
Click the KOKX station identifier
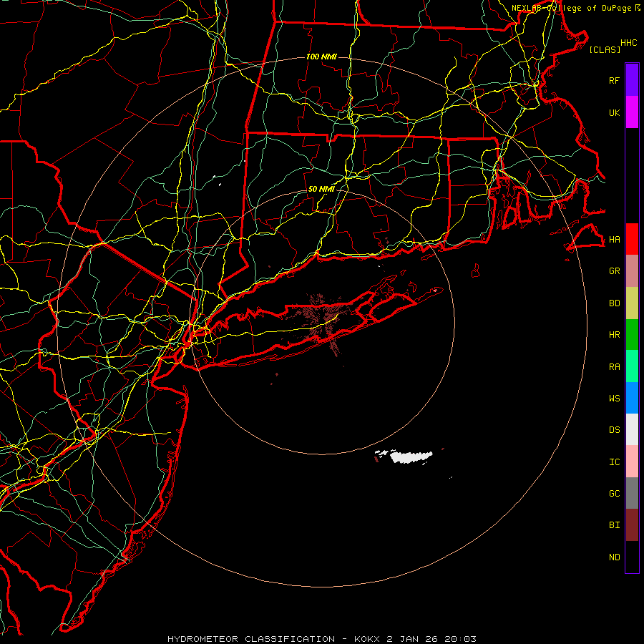367,639
